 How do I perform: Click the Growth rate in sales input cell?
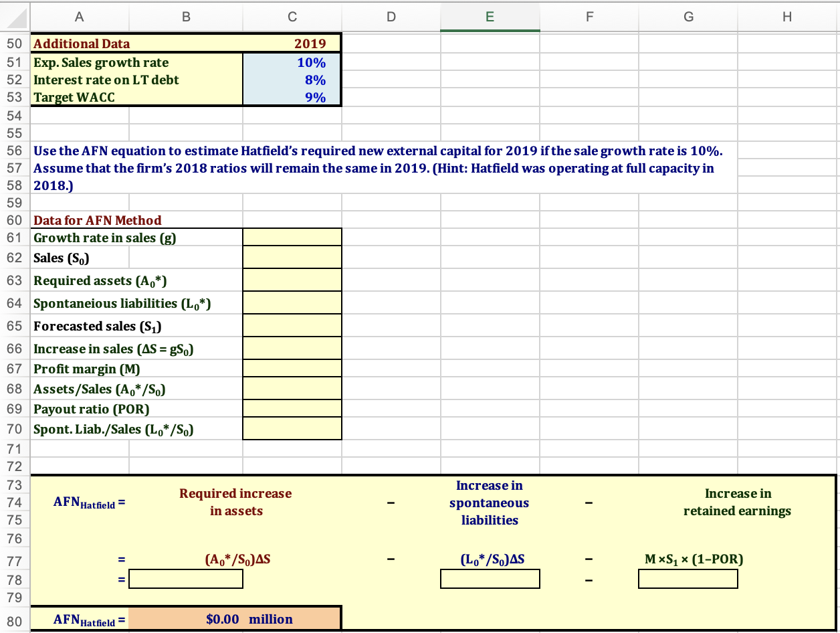point(292,238)
